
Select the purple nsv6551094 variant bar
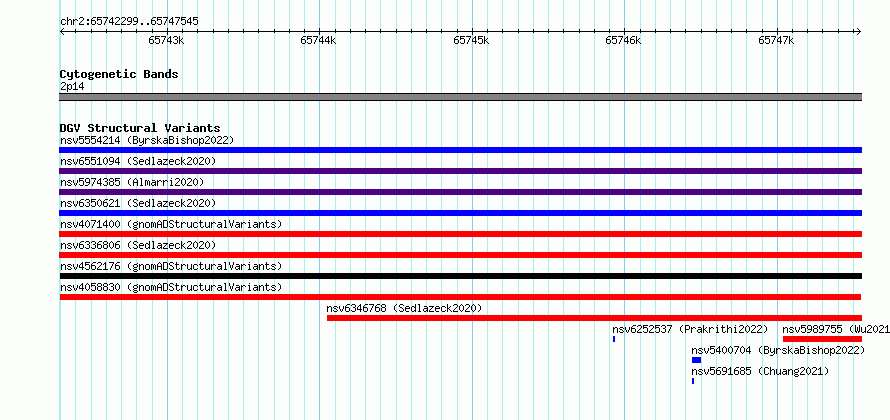click(x=461, y=171)
